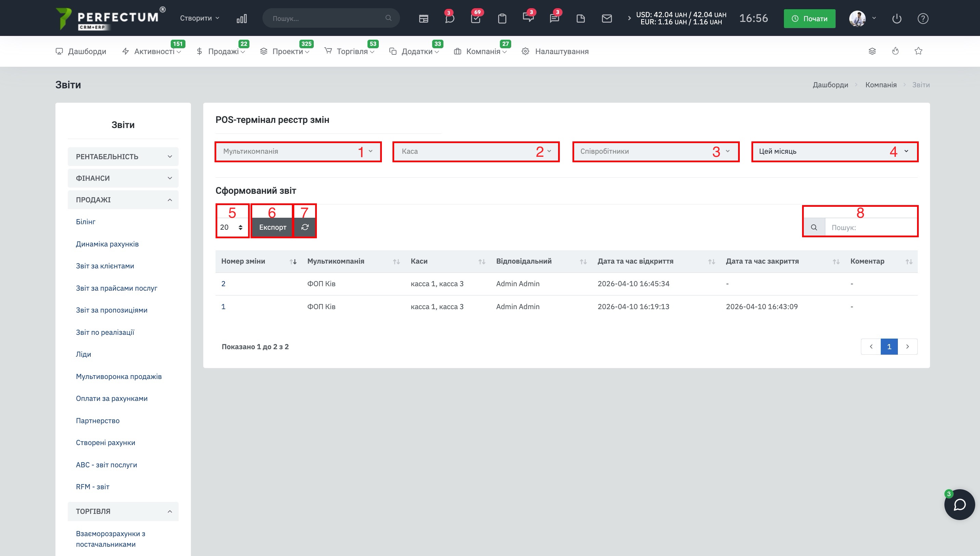
Task: Open the help question mark icon
Action: pos(923,18)
